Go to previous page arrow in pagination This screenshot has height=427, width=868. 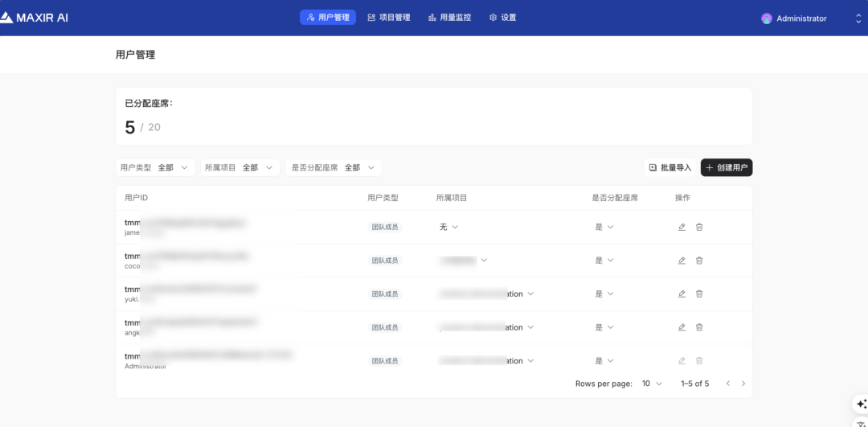tap(728, 384)
